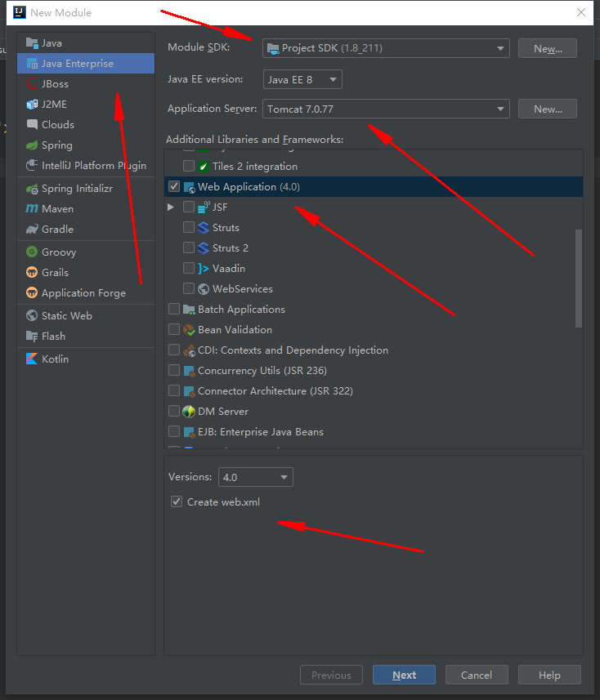Click New... button next to Module SDK
This screenshot has height=700, width=600.
pyautogui.click(x=548, y=49)
